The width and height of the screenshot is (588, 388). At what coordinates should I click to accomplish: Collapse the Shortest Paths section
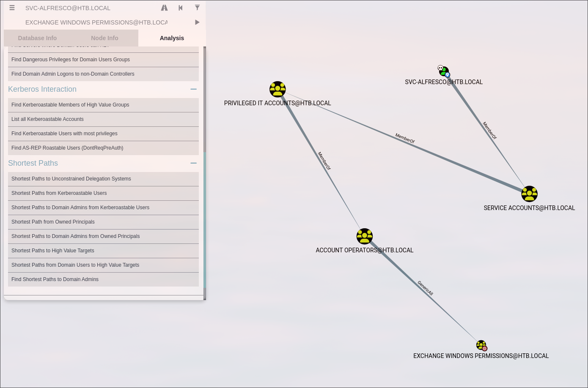193,163
